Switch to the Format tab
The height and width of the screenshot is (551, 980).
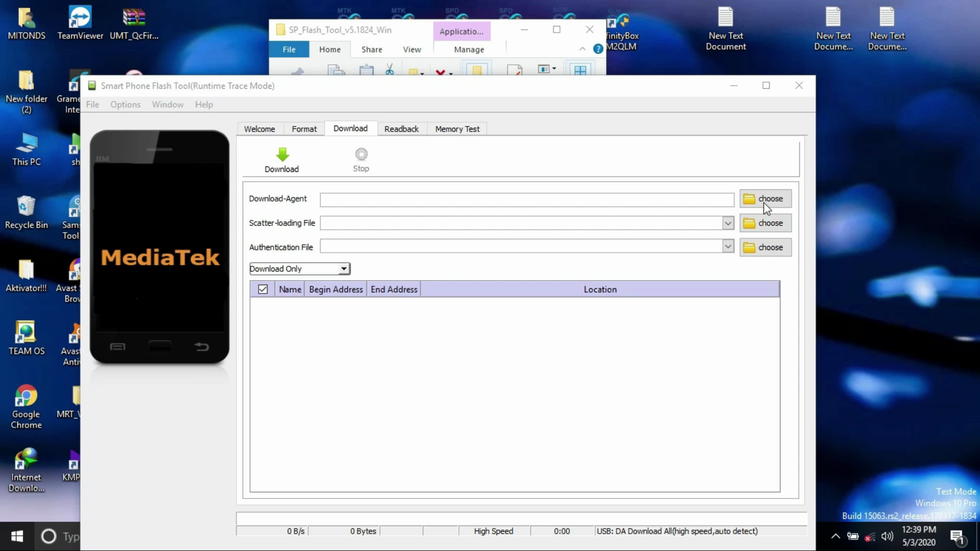tap(304, 129)
